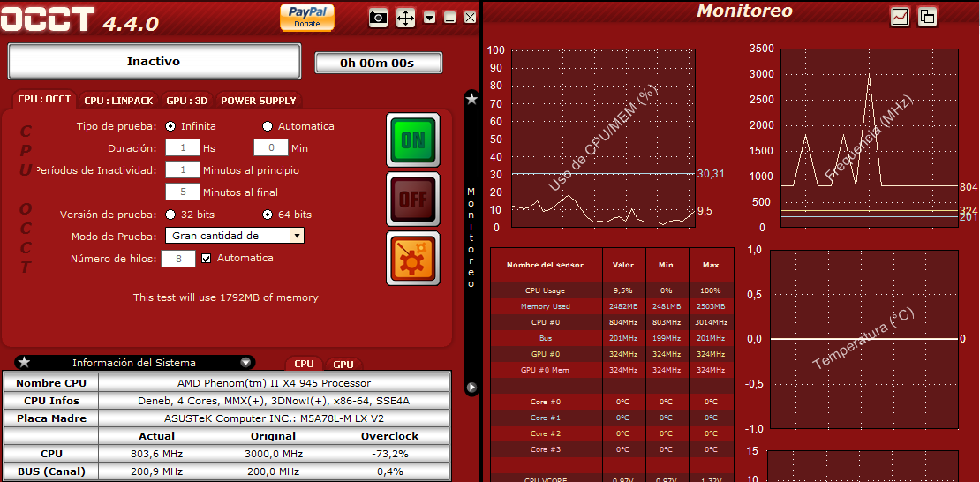Open test settings with the orange gear icon
The image size is (980, 482).
[x=412, y=258]
